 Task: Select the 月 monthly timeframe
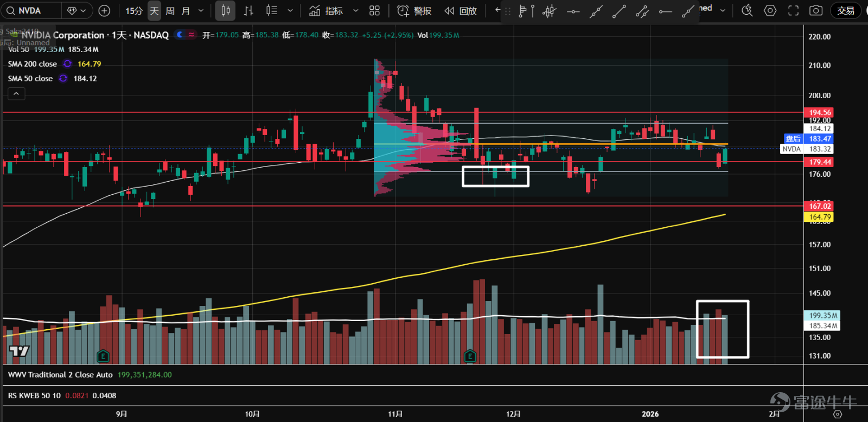[x=186, y=10]
